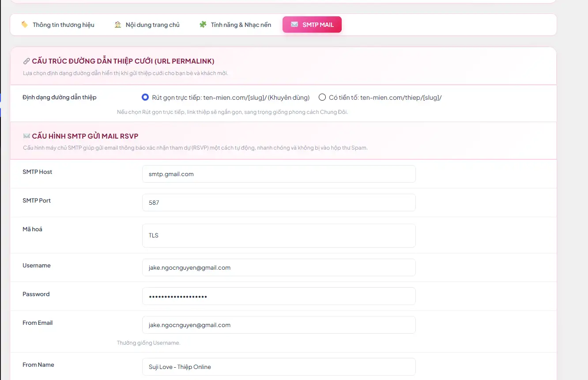Edit the From Name input 'Suji Love - Thiệp Online'
The width and height of the screenshot is (588, 380).
point(279,367)
